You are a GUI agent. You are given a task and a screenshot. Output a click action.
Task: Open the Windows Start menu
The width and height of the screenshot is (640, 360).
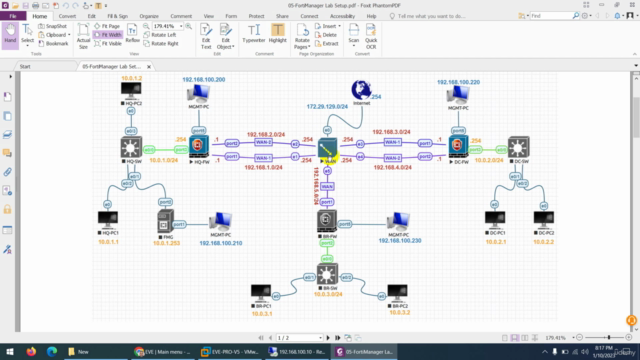tap(10, 351)
